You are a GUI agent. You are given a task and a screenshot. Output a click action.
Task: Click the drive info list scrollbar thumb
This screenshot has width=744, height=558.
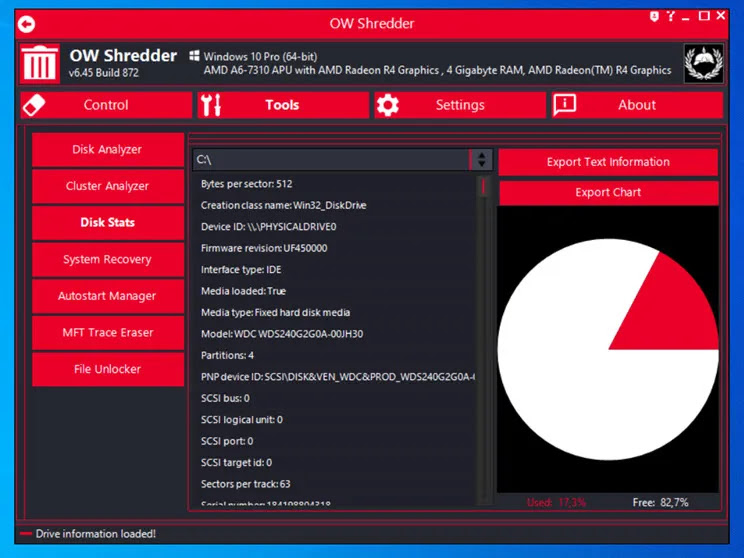coord(484,186)
